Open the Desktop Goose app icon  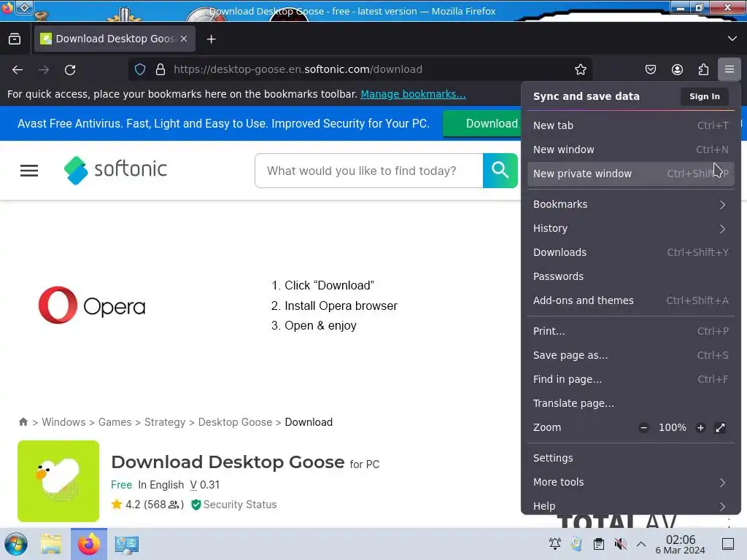(x=58, y=481)
